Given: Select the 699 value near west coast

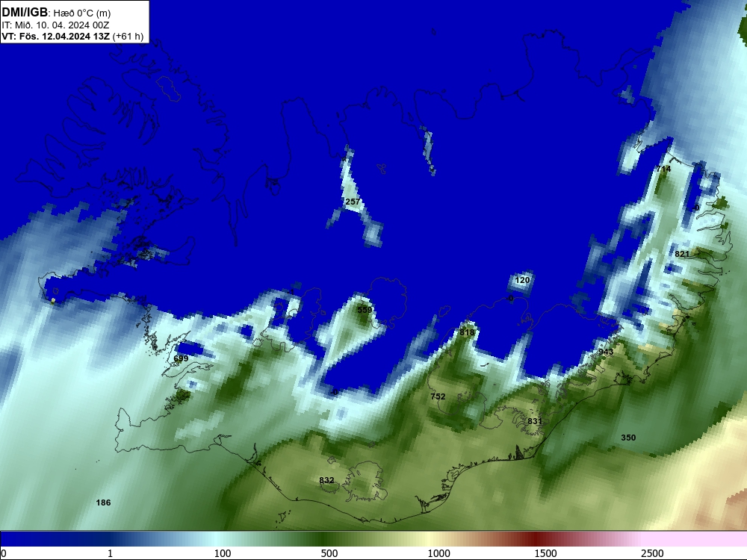Looking at the screenshot, I should 181,358.
